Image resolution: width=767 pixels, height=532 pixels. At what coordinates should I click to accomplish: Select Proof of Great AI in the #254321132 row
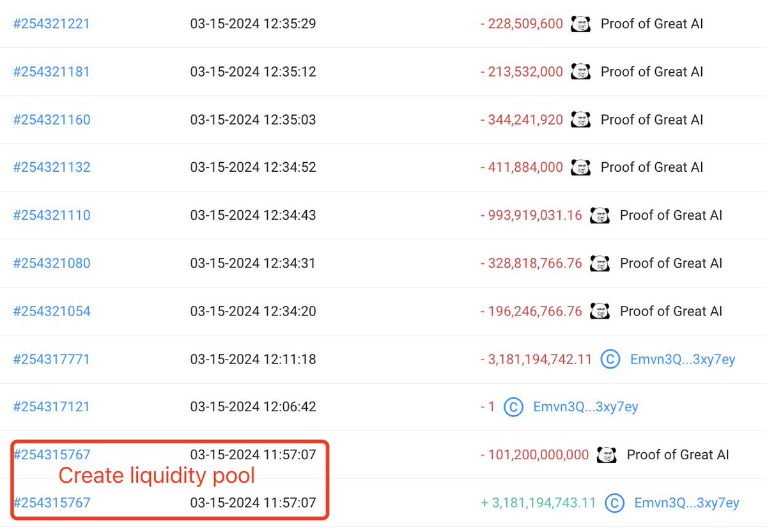652,167
